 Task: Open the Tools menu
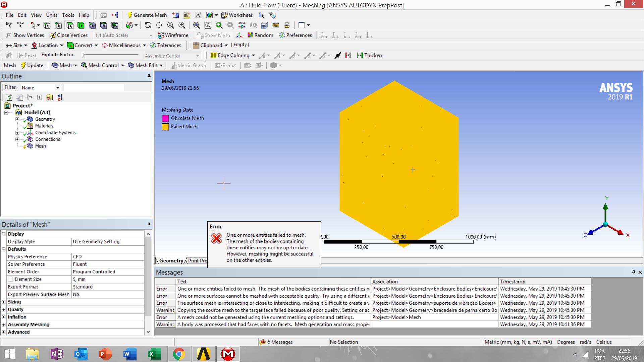68,15
